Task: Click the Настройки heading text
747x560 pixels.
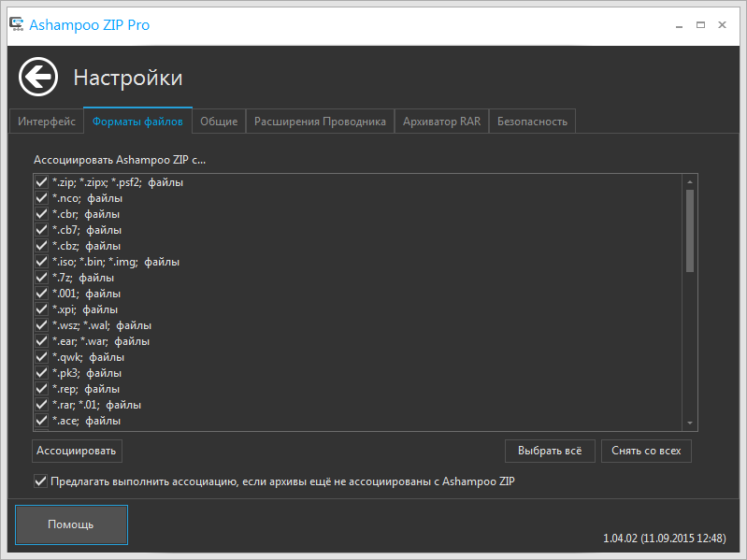Action: pos(128,78)
